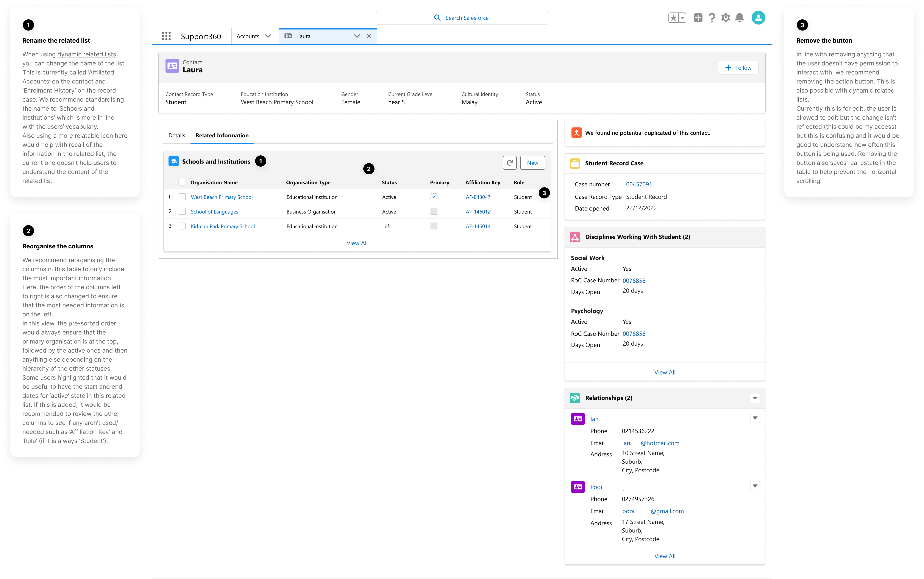924x579 pixels.
Task: Open the App Launcher grid icon
Action: coord(166,36)
